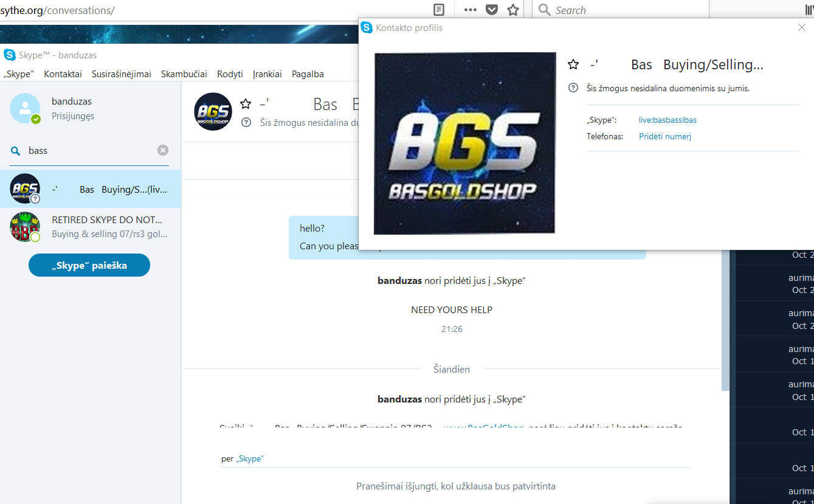Click in the browser Search box
Screen dimensions: 814x504
point(620,10)
